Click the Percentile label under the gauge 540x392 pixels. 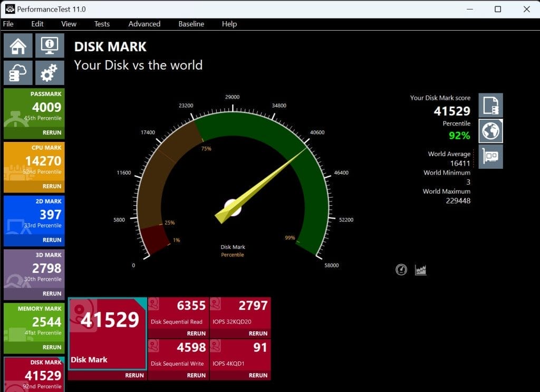point(233,255)
